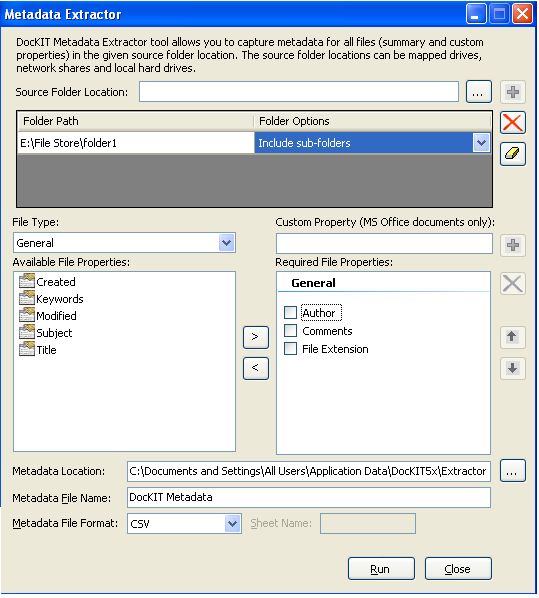Click the eraser clear folder list icon
Image resolution: width=539 pixels, height=598 pixels.
[513, 154]
